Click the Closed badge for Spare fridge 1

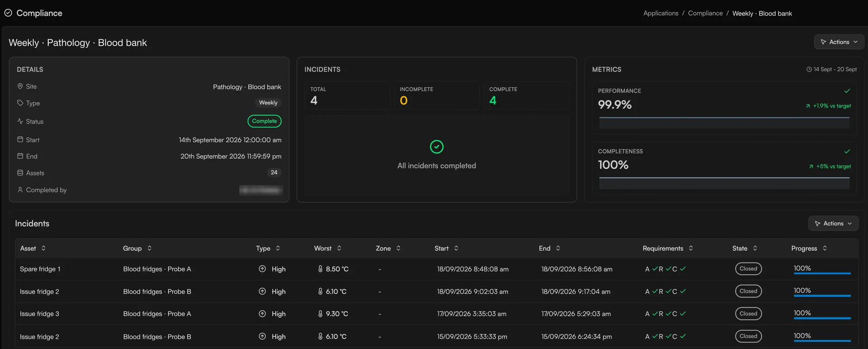pyautogui.click(x=748, y=268)
